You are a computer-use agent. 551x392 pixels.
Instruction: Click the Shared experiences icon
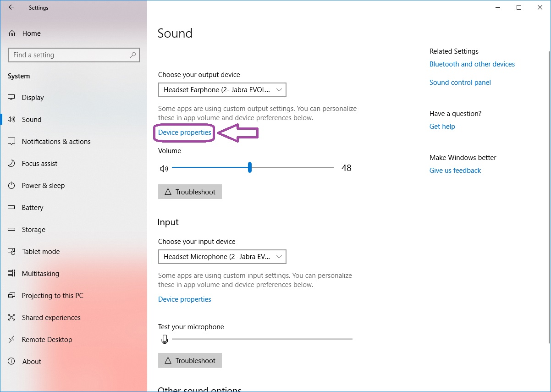[x=12, y=318]
